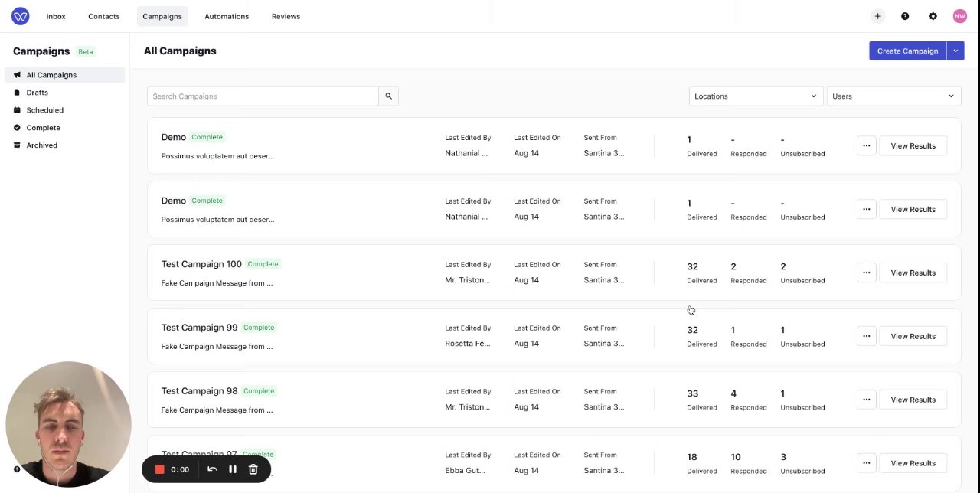Image resolution: width=980 pixels, height=493 pixels.
Task: Delete the recording with trash icon
Action: (x=253, y=469)
